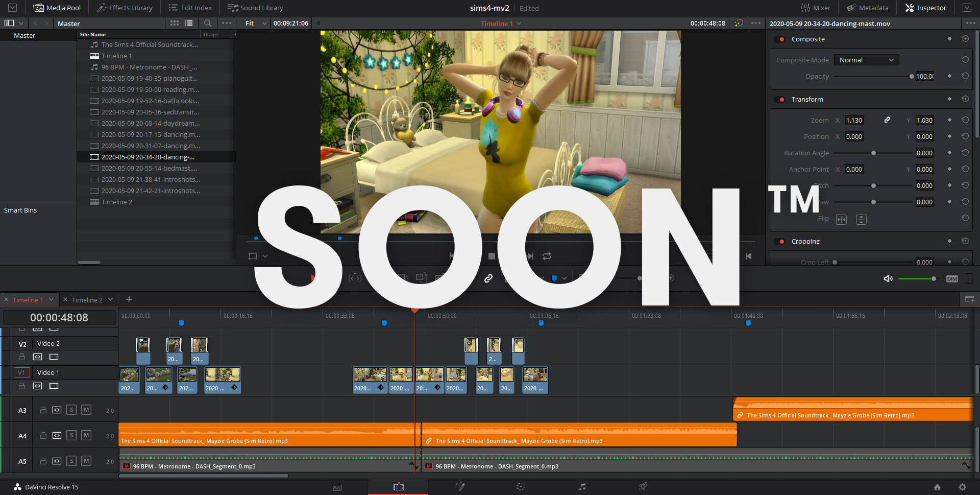Open the project manager home icon
The height and width of the screenshot is (495, 980).
click(937, 487)
